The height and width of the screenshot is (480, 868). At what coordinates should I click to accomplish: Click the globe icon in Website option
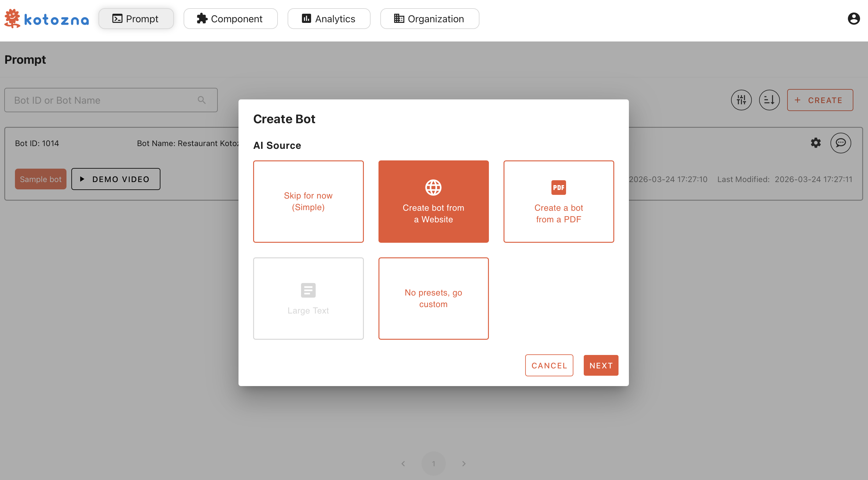coord(433,187)
